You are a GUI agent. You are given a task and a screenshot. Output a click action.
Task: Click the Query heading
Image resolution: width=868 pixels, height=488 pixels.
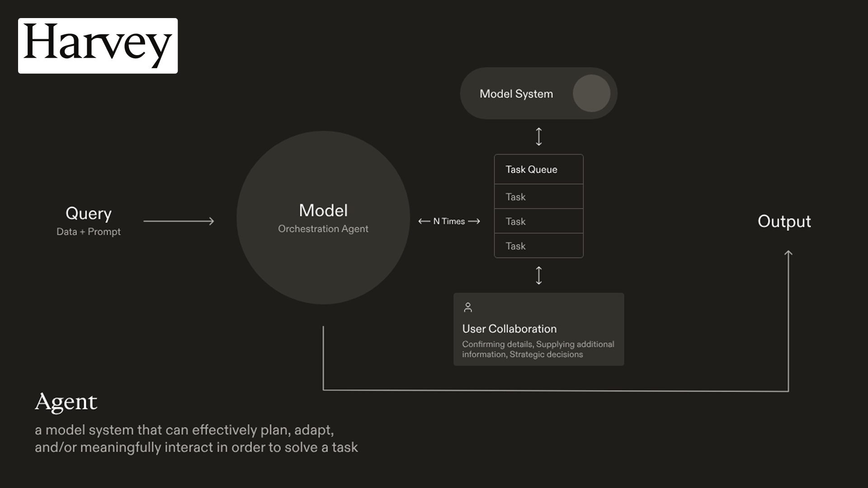point(89,213)
